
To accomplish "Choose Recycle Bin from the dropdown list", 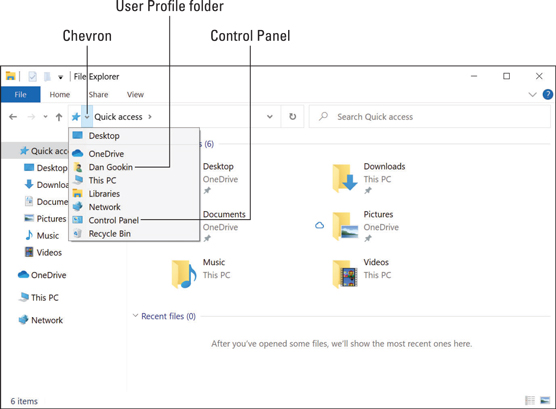I will click(134, 234).
